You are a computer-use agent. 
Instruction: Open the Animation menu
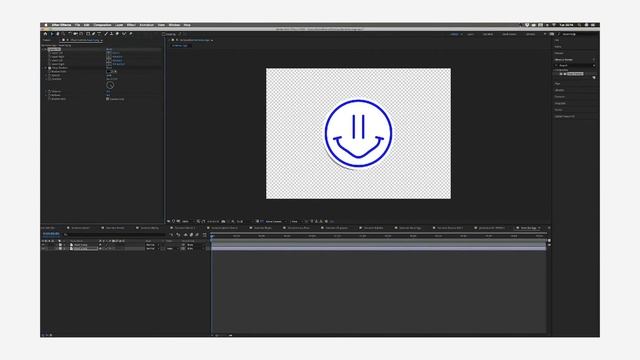tap(147, 25)
